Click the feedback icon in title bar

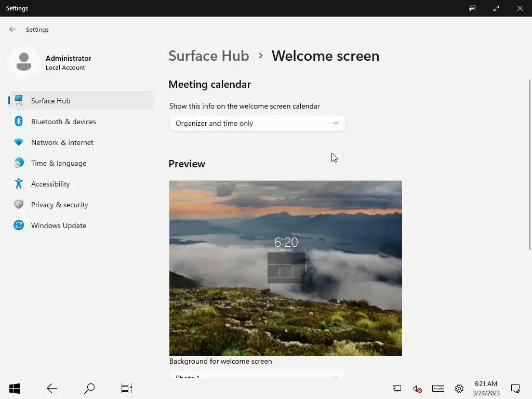pyautogui.click(x=472, y=8)
